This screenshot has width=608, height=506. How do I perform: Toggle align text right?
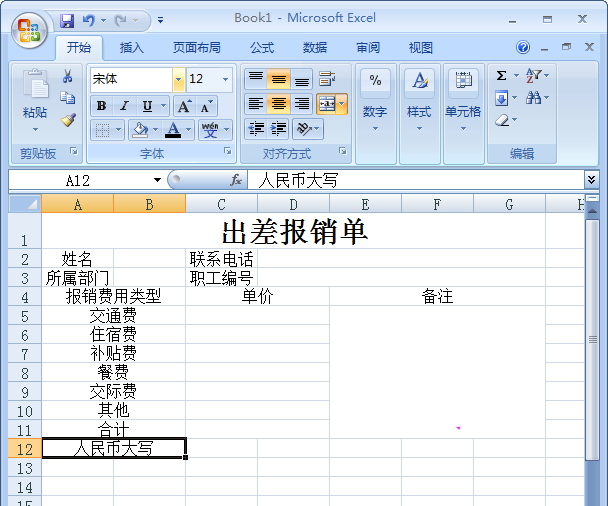301,104
